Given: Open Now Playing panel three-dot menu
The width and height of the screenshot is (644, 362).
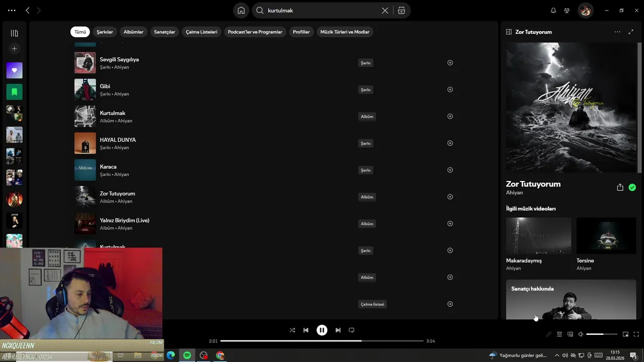Looking at the screenshot, I should pyautogui.click(x=617, y=32).
